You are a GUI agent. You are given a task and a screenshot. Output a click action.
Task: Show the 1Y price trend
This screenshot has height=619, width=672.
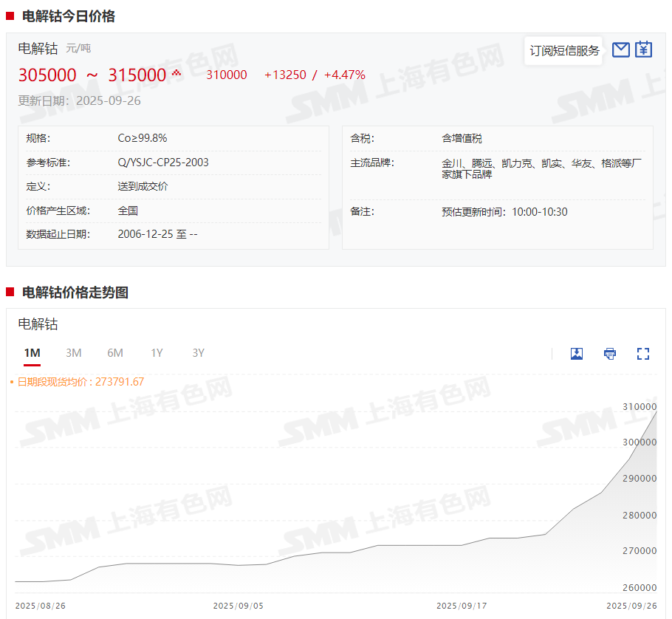coord(157,353)
